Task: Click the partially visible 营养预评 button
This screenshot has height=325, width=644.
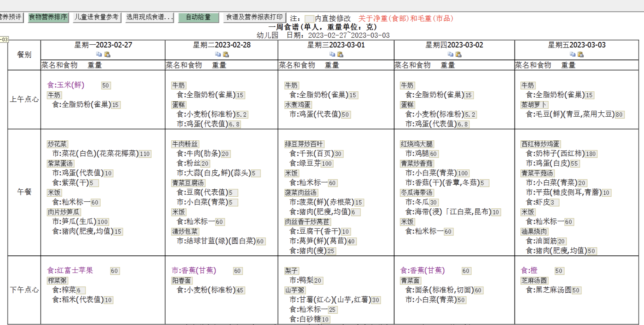Action: (11, 17)
